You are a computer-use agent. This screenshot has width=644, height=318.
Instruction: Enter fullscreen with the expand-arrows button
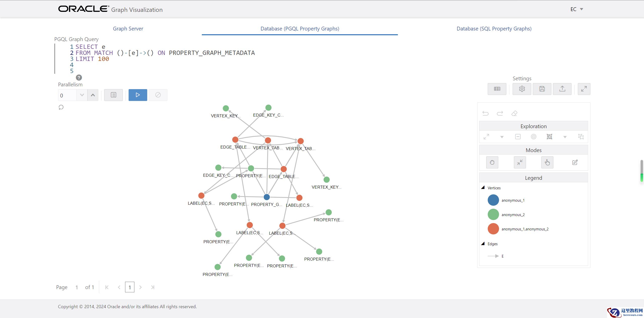(x=584, y=89)
